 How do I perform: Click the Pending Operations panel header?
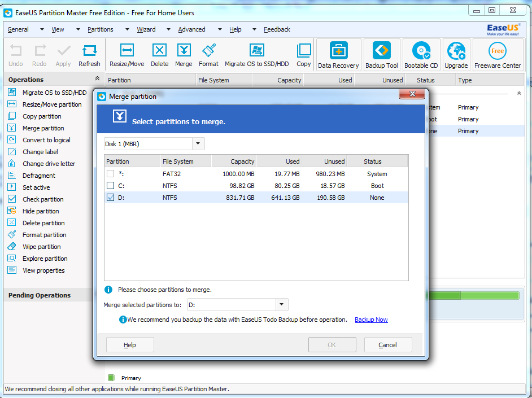pyautogui.click(x=48, y=295)
